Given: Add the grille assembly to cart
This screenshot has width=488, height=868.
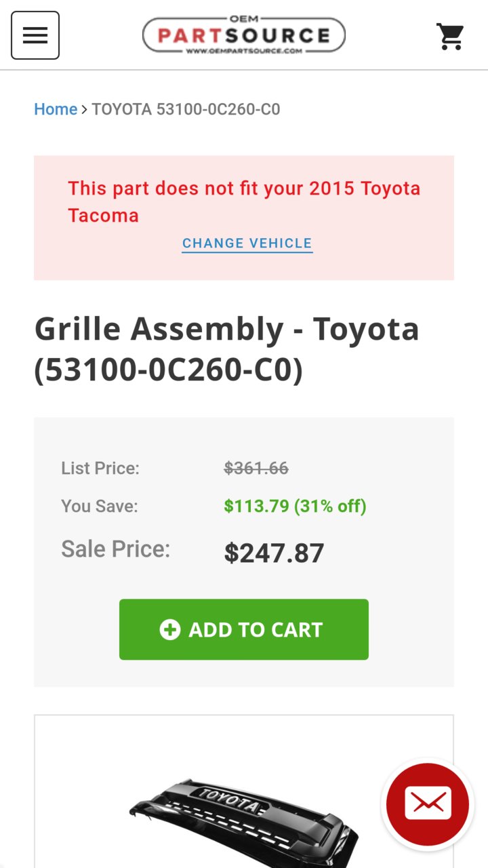Looking at the screenshot, I should pos(244,629).
